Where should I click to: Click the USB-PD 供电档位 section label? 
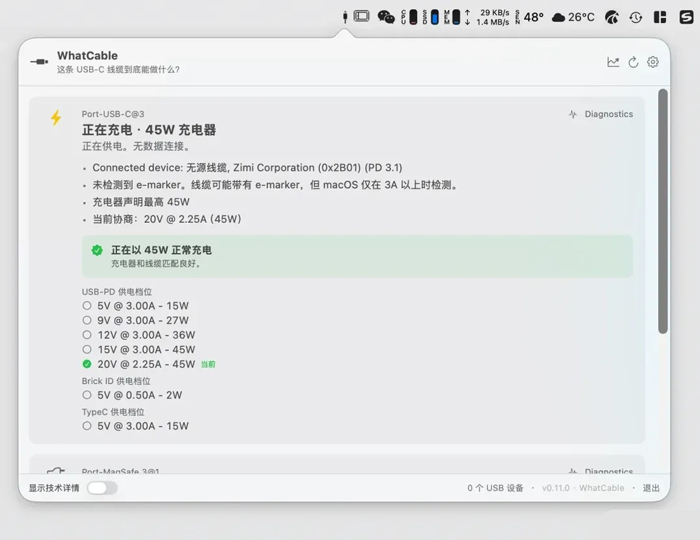(117, 292)
